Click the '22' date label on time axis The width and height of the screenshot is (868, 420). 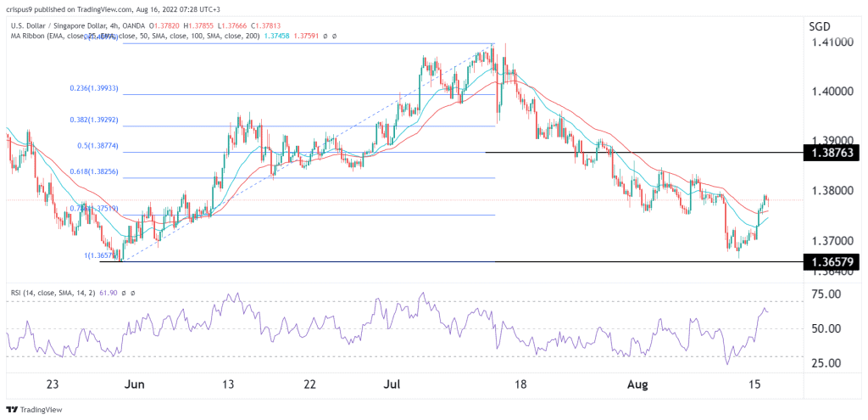pyautogui.click(x=310, y=384)
